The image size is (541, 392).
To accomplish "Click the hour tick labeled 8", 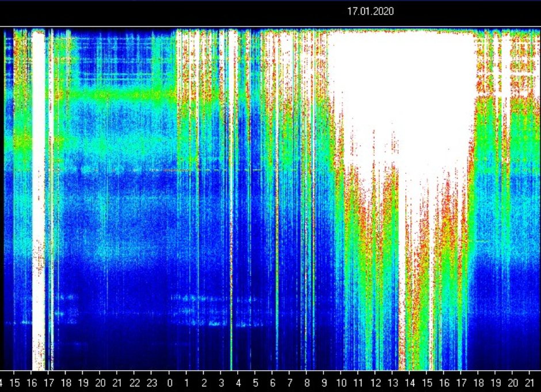I will tap(307, 383).
